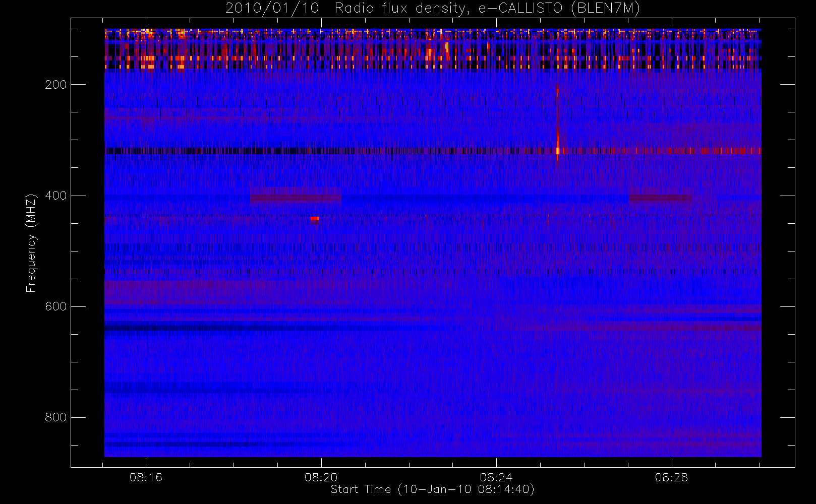Click the Start Time axis label
The height and width of the screenshot is (504, 816).
(x=432, y=489)
